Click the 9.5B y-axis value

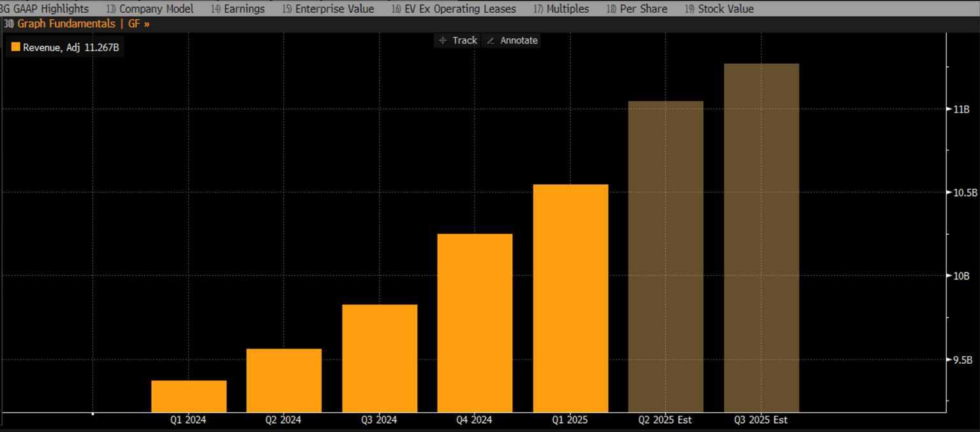(963, 359)
